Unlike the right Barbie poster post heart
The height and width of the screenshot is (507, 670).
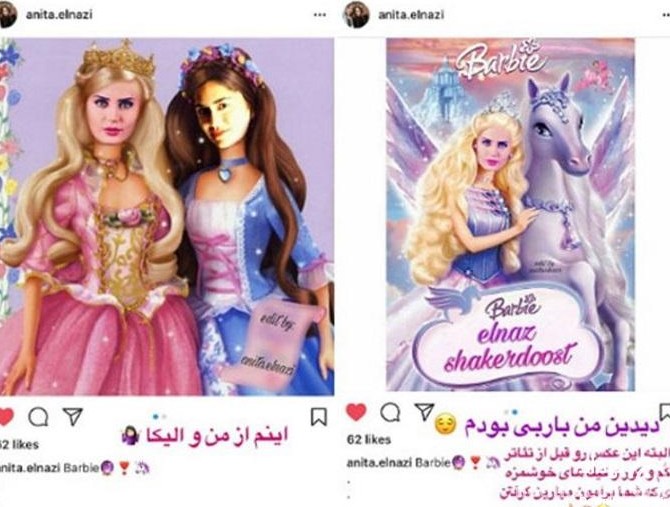(356, 412)
